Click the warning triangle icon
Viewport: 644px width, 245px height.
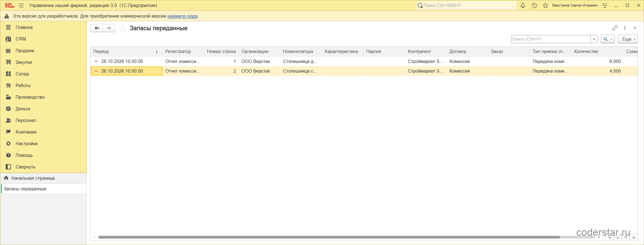(x=7, y=16)
